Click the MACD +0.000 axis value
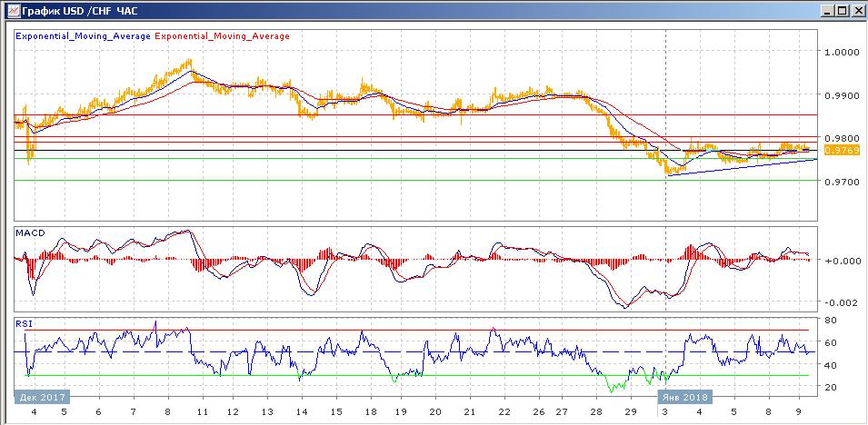This screenshot has height=425, width=868. [843, 260]
